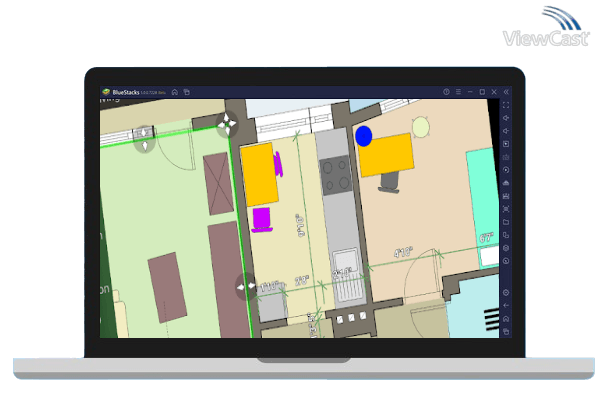Screen dimensions: 602x414
Task: Click the 4'10" dimension label
Action: (403, 252)
